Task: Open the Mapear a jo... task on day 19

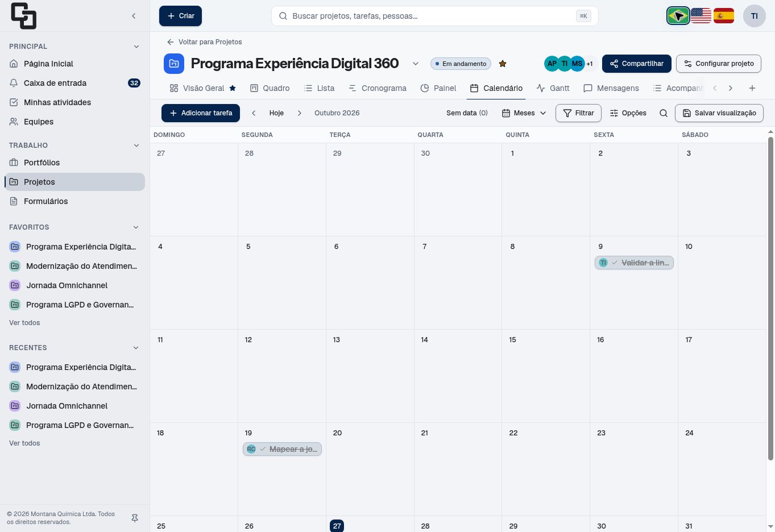Action: tap(282, 449)
